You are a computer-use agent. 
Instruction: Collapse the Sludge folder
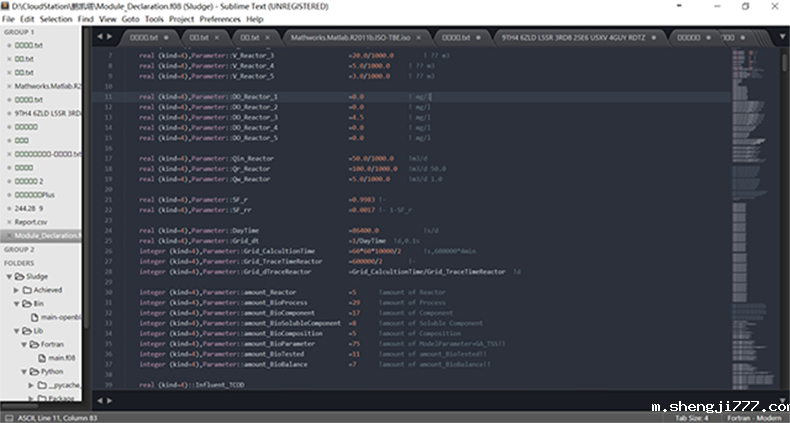(17, 276)
